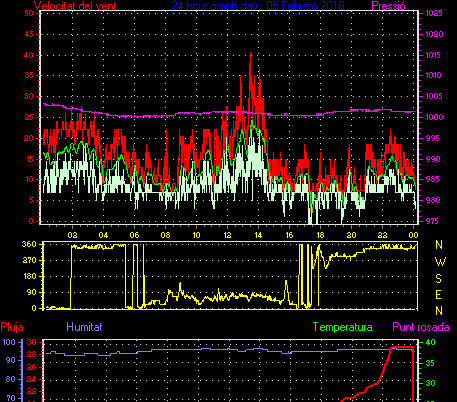Click the 180 degree direction scale label
The height and width of the screenshot is (402, 457).
(x=29, y=276)
